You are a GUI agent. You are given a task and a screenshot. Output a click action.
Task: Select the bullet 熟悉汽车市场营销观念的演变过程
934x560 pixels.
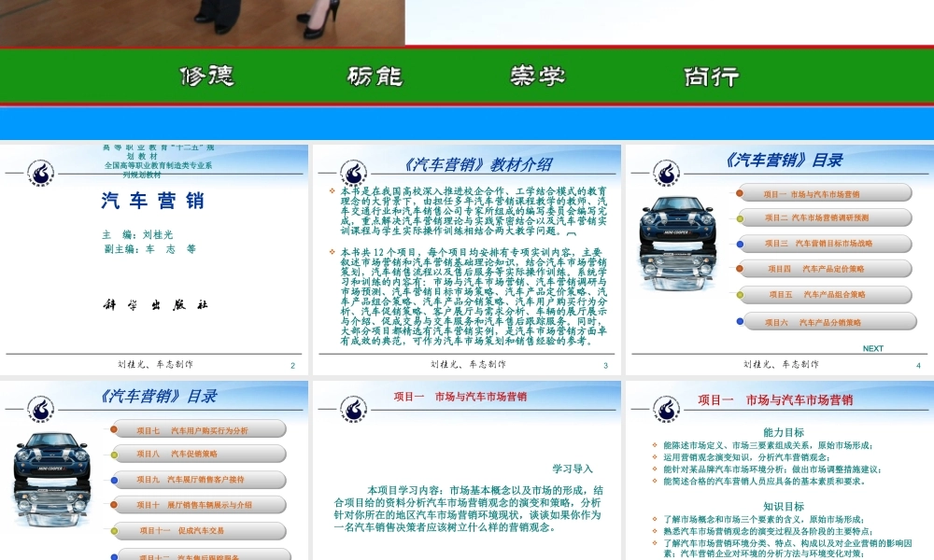click(767, 531)
